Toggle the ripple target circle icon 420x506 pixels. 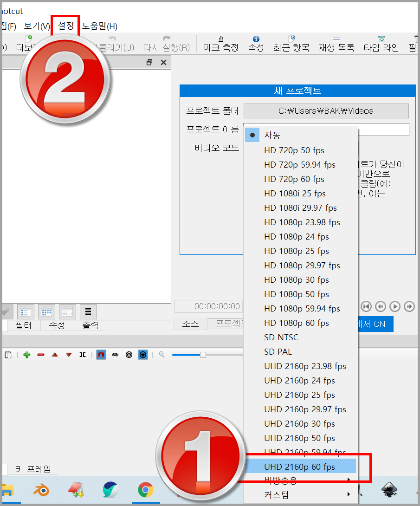(x=129, y=355)
